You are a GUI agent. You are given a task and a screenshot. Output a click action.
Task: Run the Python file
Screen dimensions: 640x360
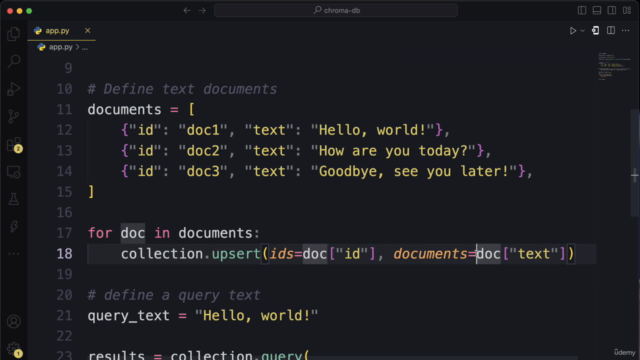pyautogui.click(x=573, y=31)
